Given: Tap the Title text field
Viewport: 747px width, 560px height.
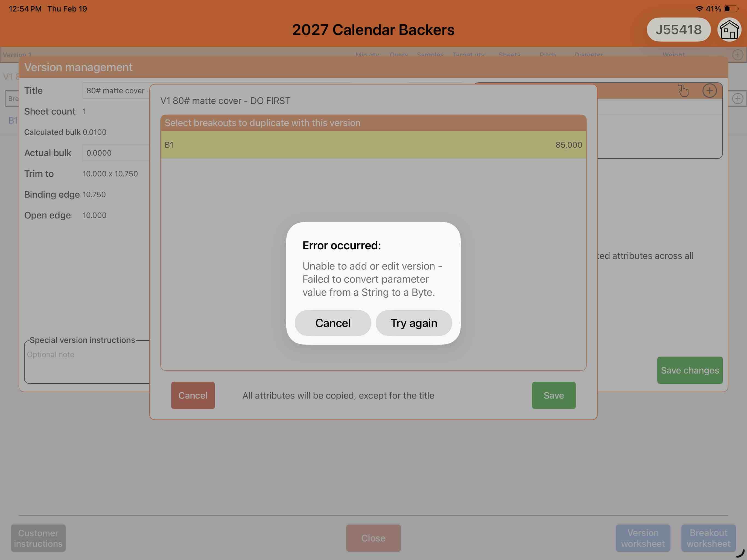Looking at the screenshot, I should (116, 91).
